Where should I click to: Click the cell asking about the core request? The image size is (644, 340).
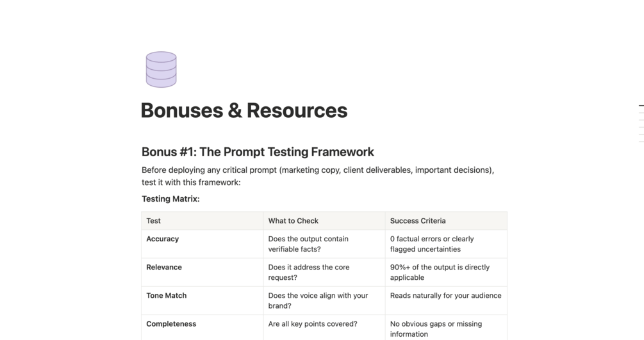point(309,272)
